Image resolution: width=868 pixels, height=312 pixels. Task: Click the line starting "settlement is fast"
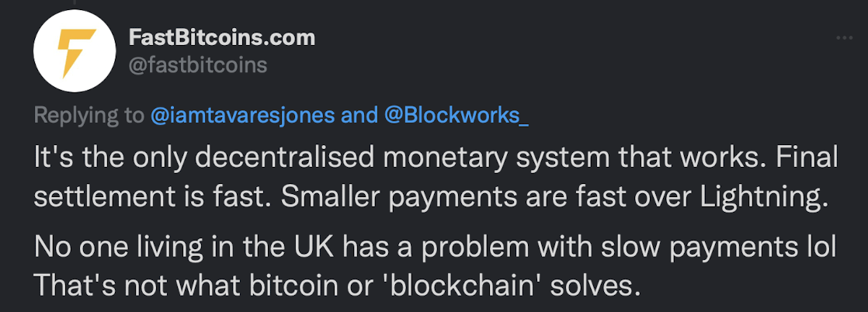pyautogui.click(x=427, y=198)
